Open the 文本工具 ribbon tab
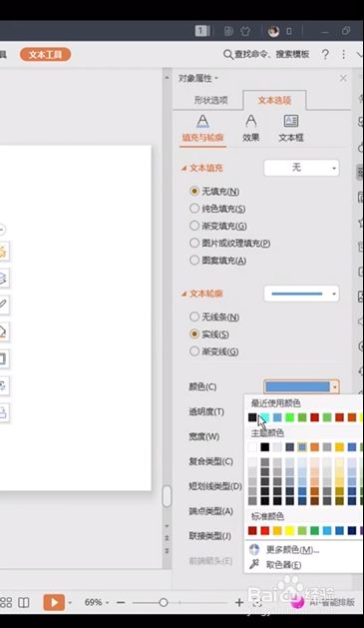 click(x=45, y=55)
